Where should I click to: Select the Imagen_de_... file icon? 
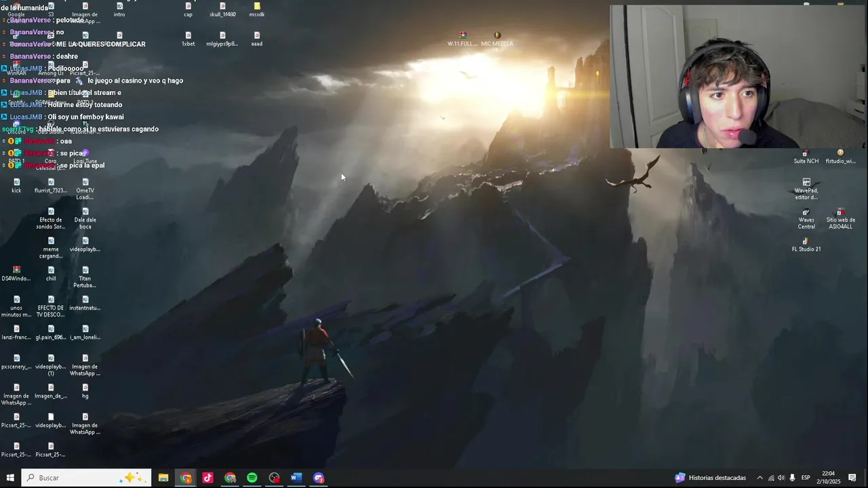click(51, 391)
